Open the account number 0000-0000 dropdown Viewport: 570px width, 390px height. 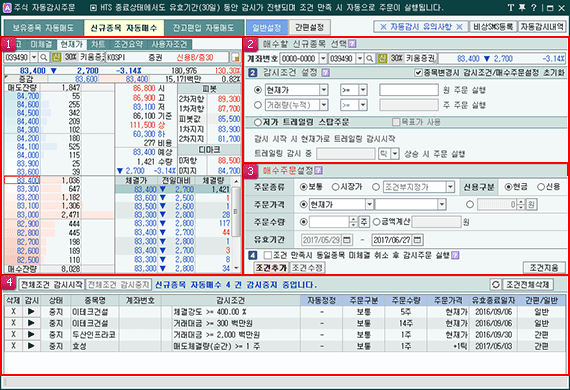[323, 59]
